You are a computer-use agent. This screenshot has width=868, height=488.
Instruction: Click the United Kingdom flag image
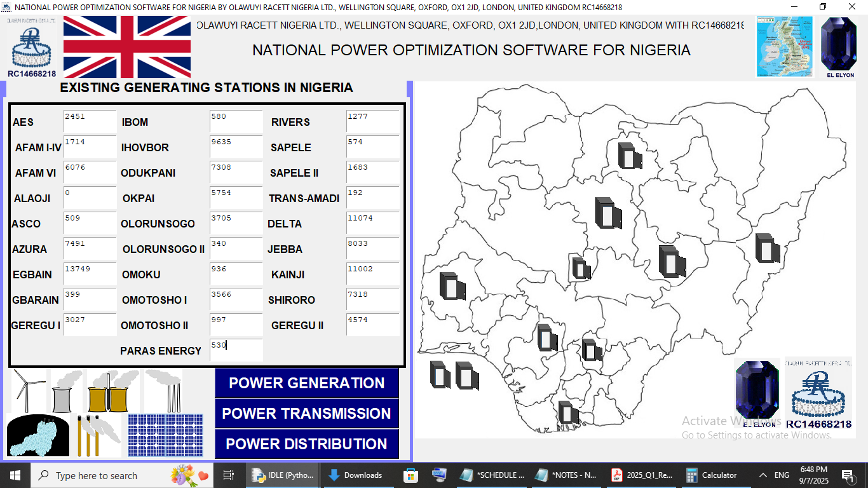pos(127,47)
